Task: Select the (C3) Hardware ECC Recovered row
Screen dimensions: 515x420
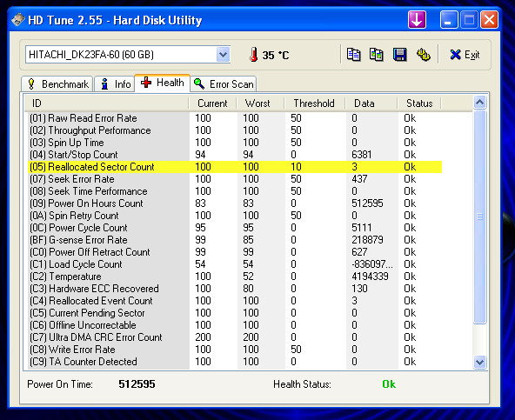Action: [x=235, y=289]
